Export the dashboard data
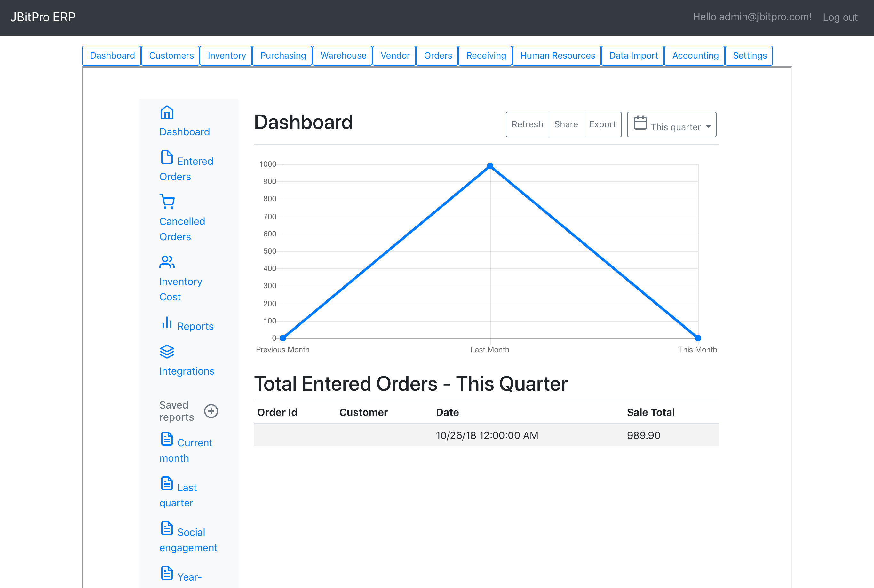The width and height of the screenshot is (874, 588). tap(602, 124)
